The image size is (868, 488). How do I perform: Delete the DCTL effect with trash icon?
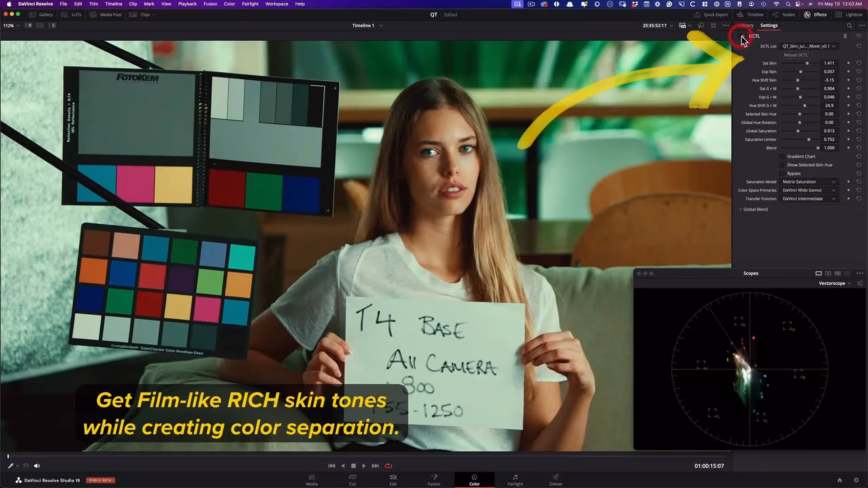(845, 36)
